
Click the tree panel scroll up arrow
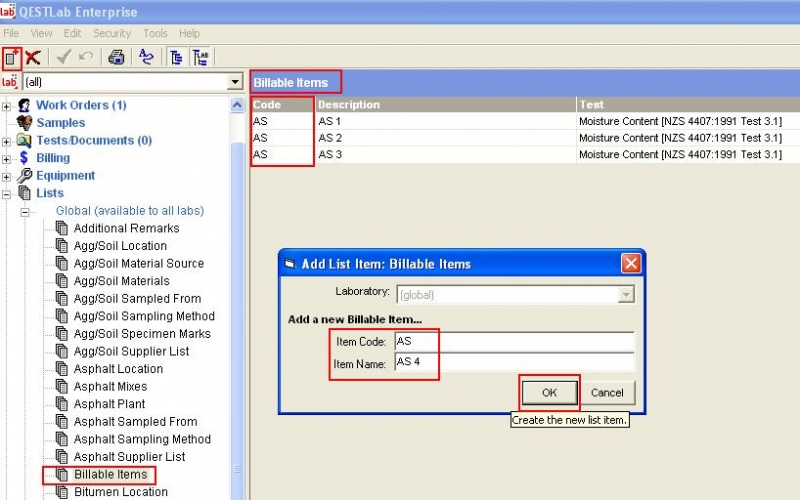click(x=238, y=105)
